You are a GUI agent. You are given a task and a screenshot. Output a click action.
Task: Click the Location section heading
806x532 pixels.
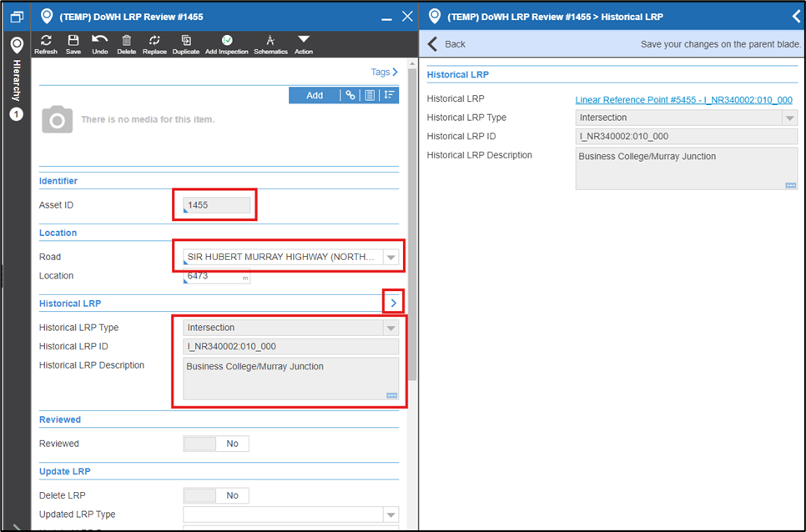tap(58, 233)
